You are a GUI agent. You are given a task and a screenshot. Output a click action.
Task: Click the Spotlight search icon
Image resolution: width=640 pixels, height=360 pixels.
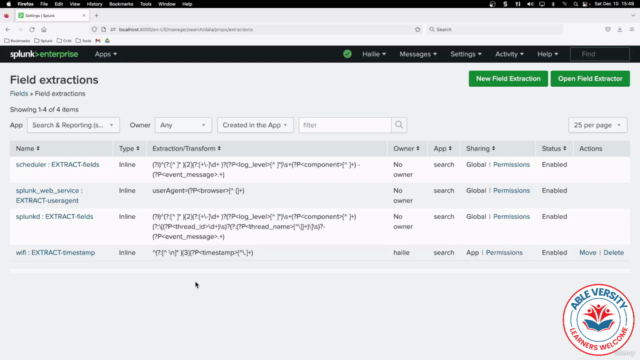coord(576,4)
